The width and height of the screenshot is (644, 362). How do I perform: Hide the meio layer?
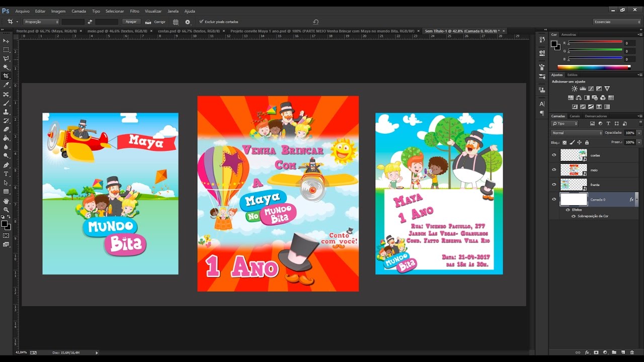[x=554, y=170]
